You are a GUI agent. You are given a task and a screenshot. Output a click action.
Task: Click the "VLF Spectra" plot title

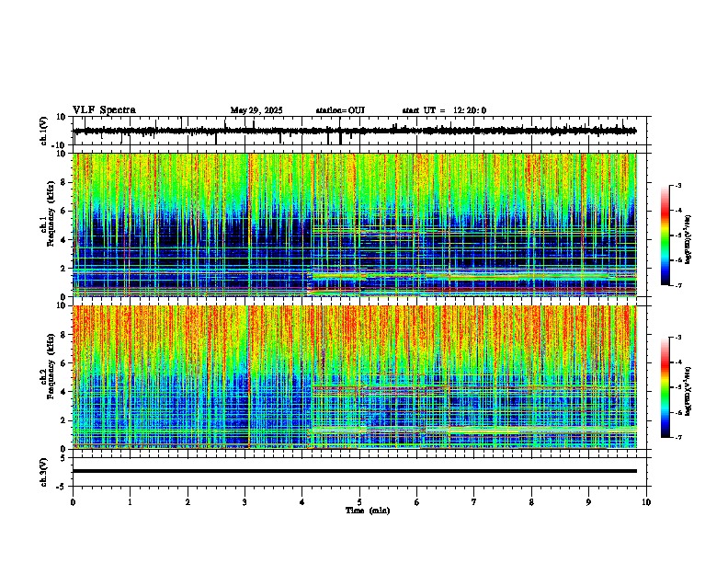pos(104,110)
